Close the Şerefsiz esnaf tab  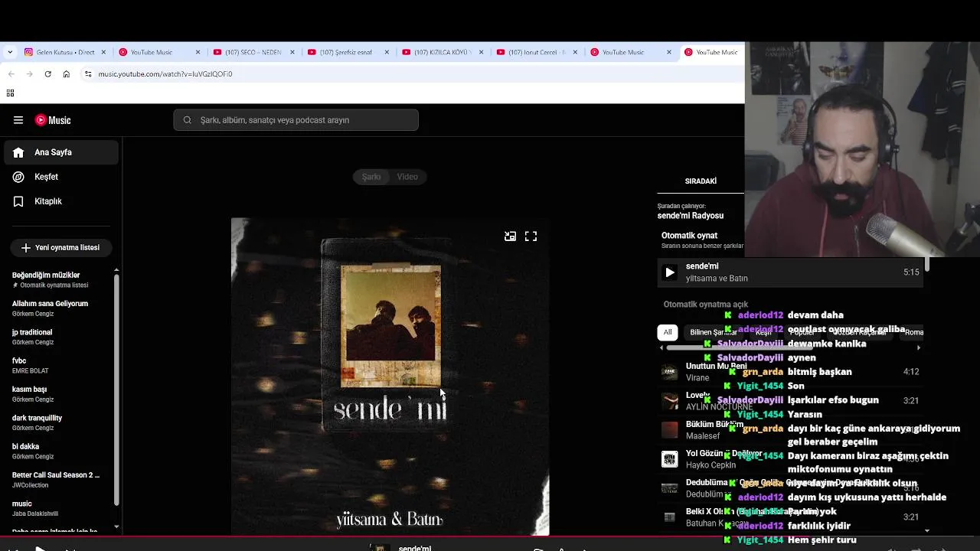[x=387, y=52]
